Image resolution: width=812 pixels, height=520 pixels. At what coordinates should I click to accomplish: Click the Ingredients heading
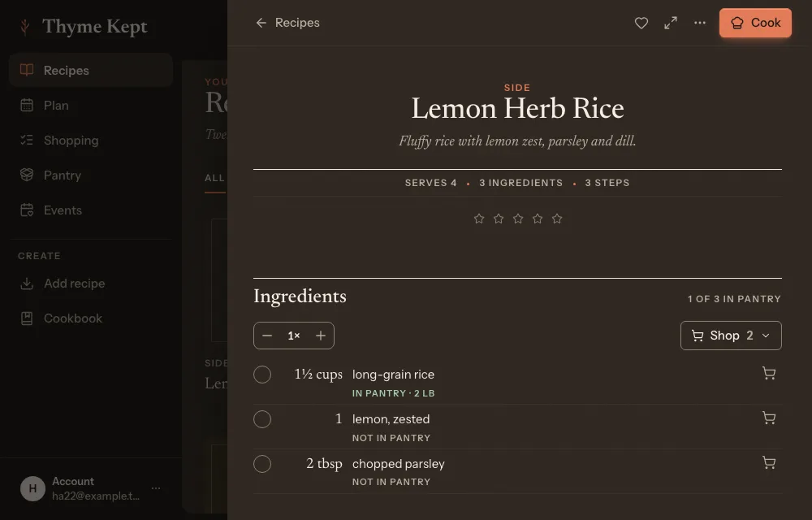coord(300,297)
